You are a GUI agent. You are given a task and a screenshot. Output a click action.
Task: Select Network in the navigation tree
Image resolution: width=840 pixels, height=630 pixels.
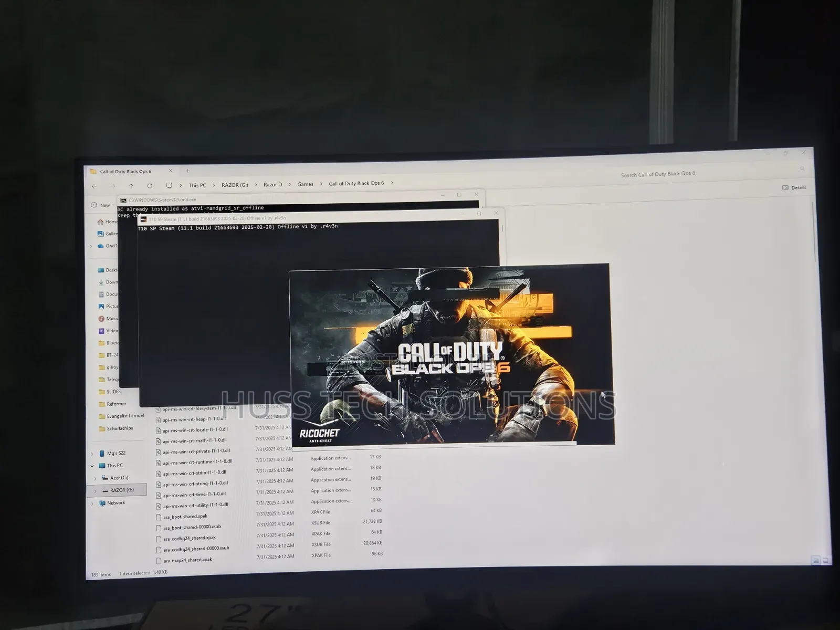[112, 503]
